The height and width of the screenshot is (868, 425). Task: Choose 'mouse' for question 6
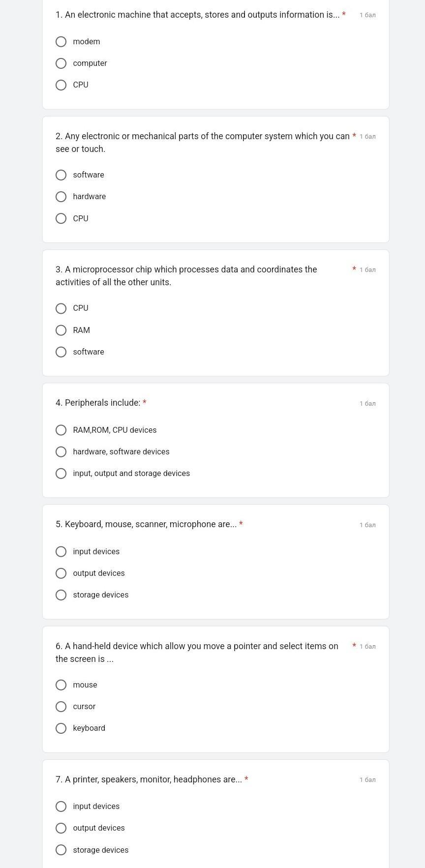coord(61,685)
